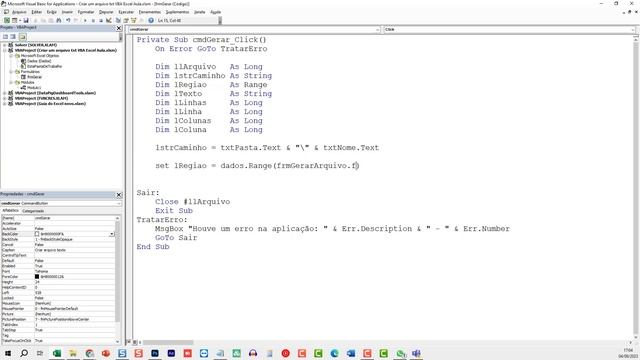The width and height of the screenshot is (640, 360).
Task: Open the BackColor property dropdown arrow
Action: [111, 234]
